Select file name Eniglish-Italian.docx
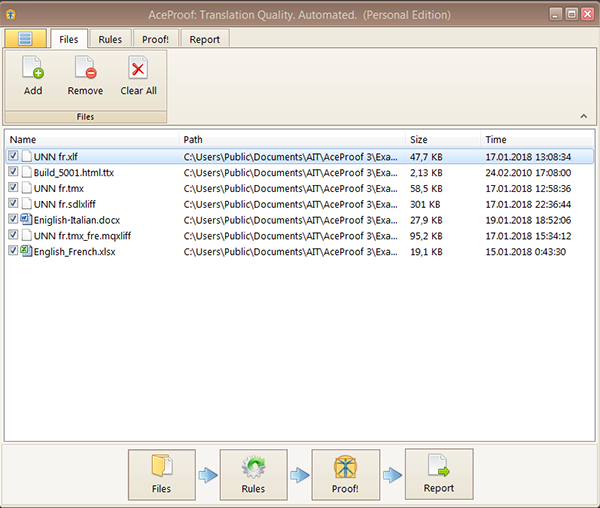600x508 pixels. pyautogui.click(x=77, y=220)
